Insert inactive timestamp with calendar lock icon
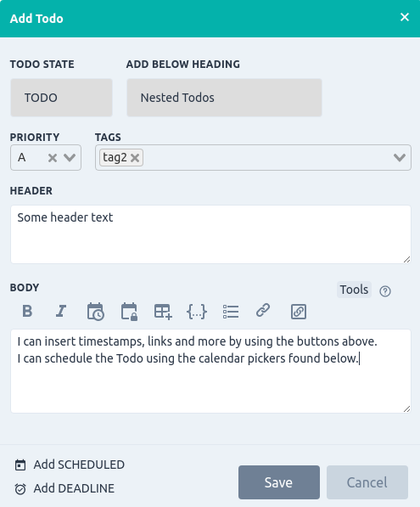 [x=129, y=312]
